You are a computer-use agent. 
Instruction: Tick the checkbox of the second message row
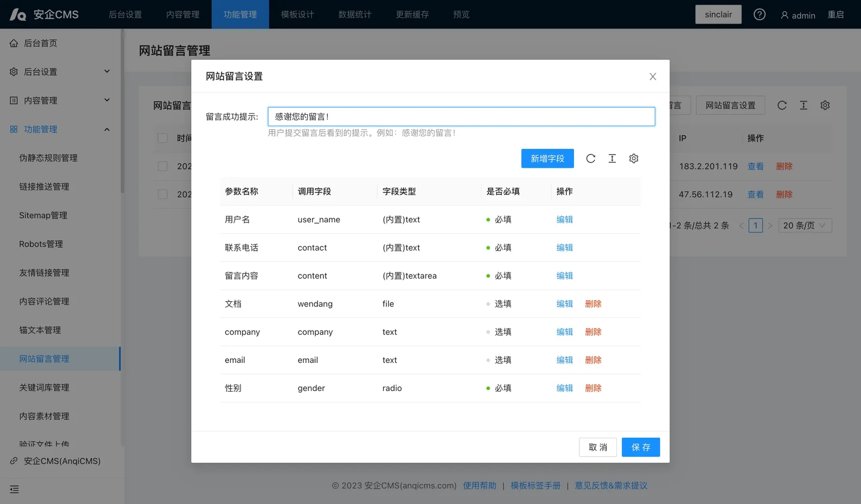click(x=163, y=194)
